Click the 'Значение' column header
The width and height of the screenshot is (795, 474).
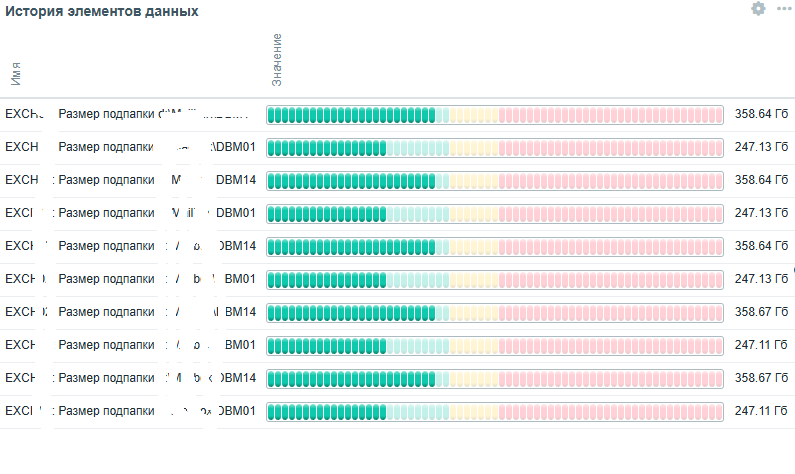(277, 59)
